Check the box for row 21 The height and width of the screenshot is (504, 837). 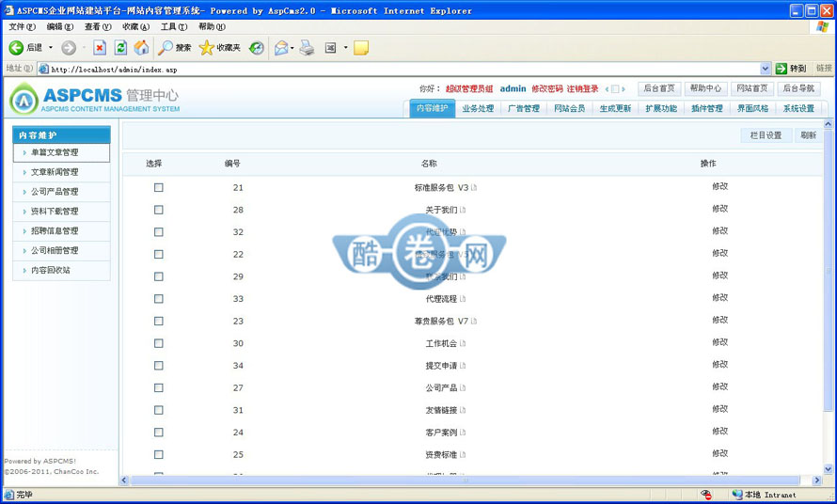click(x=159, y=187)
